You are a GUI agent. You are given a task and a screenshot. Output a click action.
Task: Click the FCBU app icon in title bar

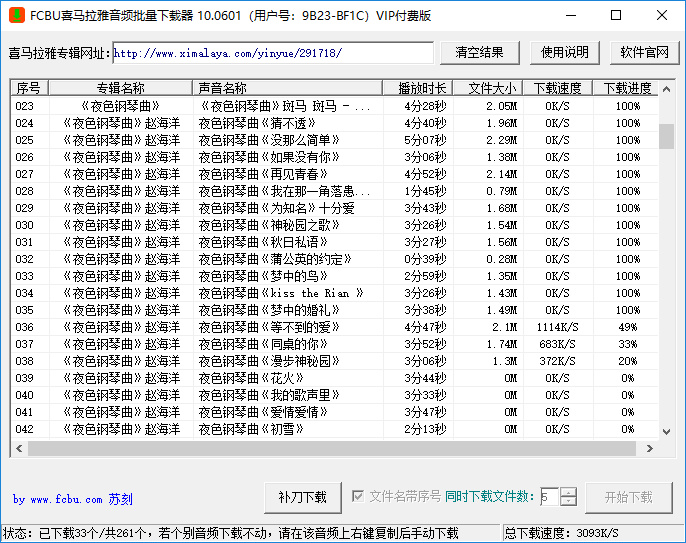[17, 15]
